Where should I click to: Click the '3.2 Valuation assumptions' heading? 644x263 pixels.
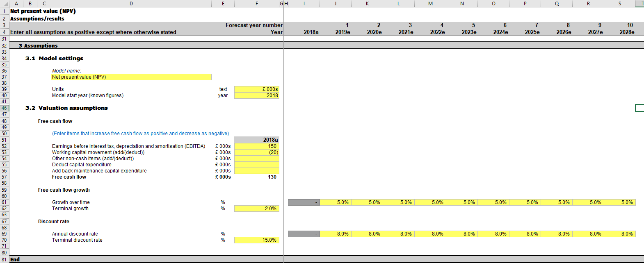pyautogui.click(x=66, y=108)
